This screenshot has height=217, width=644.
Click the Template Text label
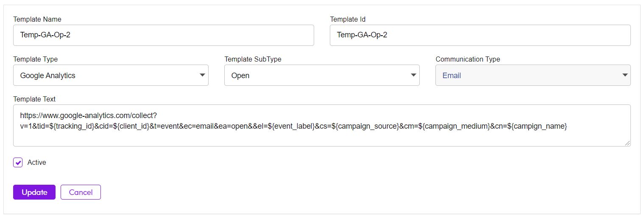pos(34,99)
